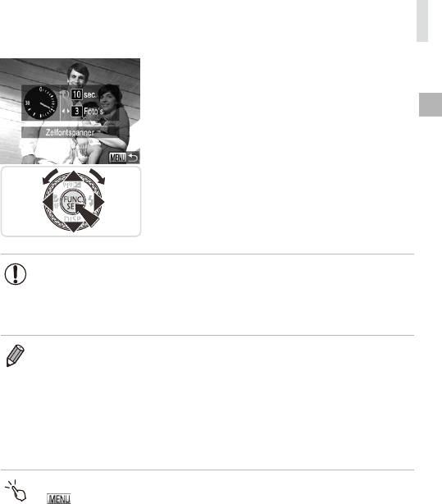The width and height of the screenshot is (442, 504).
Task: Select the 10 sec. delay value box
Action: 76,94
